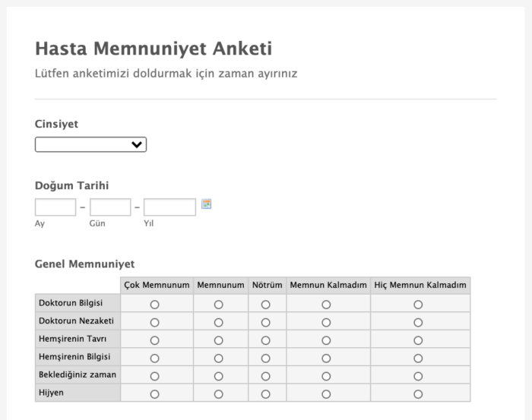Open the date picker calendar icon
532x420 pixels.
coord(206,204)
